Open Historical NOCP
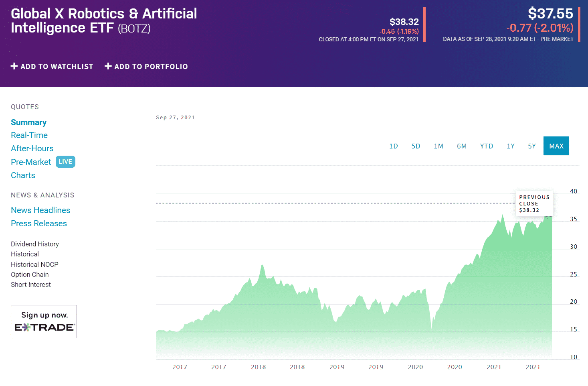Viewport: 588px width, 386px height. click(34, 264)
